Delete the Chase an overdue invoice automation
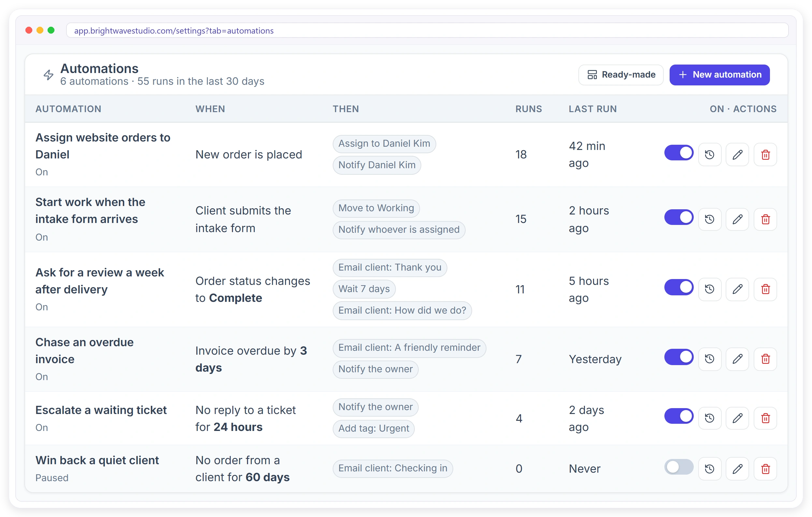 coord(765,359)
